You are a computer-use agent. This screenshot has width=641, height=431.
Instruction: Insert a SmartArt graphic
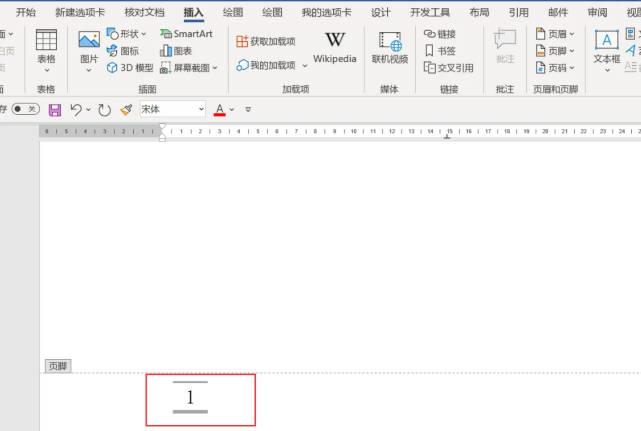[x=186, y=34]
